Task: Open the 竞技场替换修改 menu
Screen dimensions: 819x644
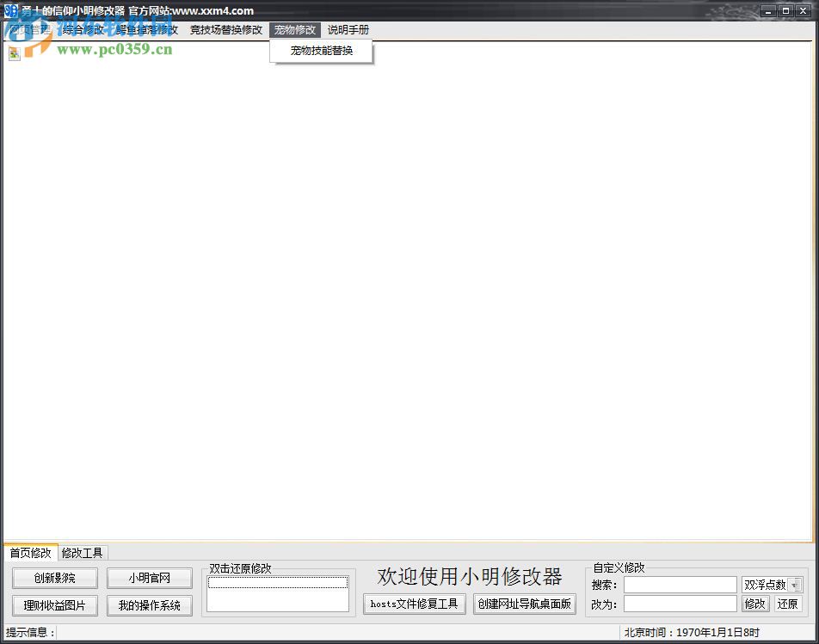Action: (x=226, y=30)
